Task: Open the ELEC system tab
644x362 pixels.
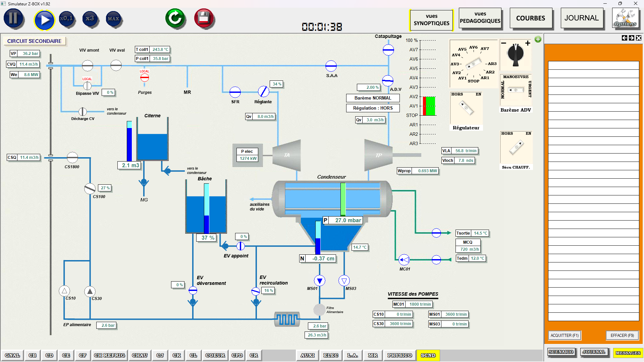Action: pos(331,355)
